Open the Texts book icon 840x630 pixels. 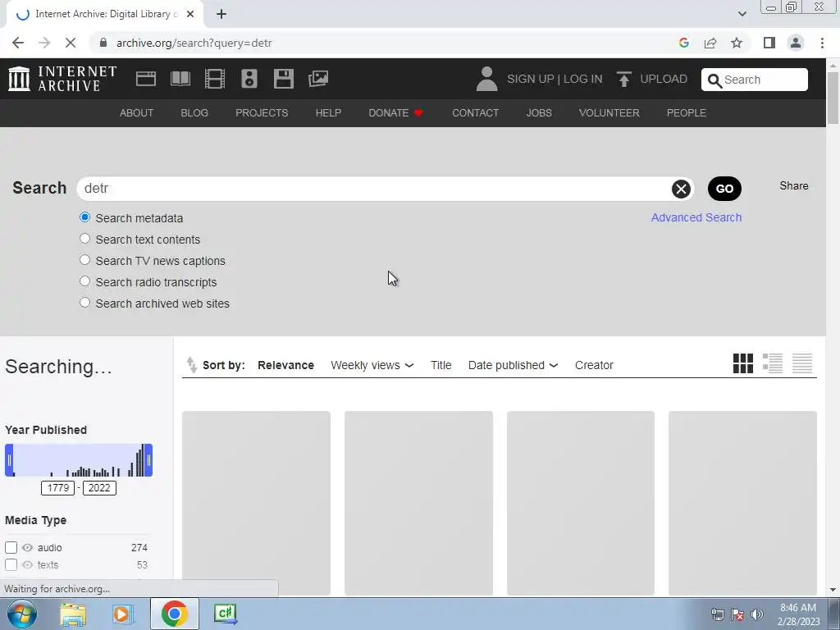pyautogui.click(x=180, y=79)
